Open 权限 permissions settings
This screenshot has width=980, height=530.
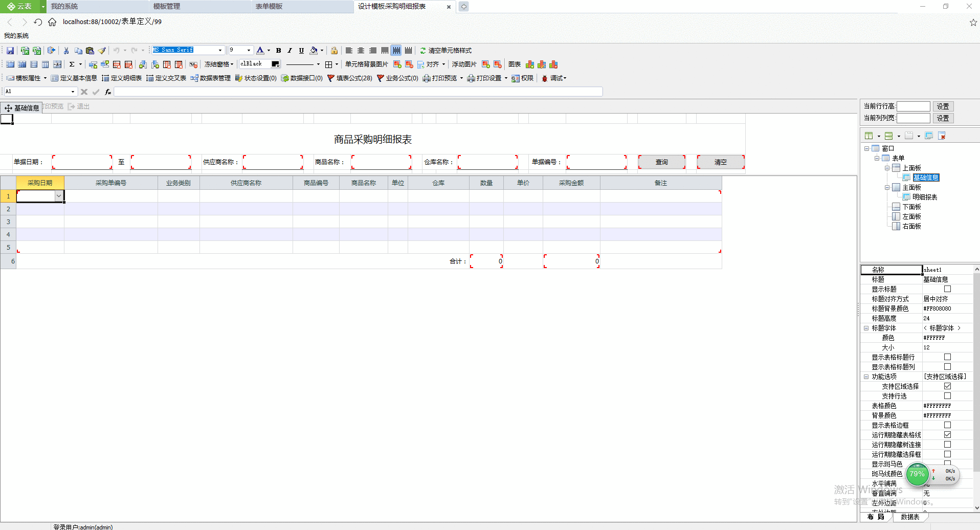click(523, 78)
